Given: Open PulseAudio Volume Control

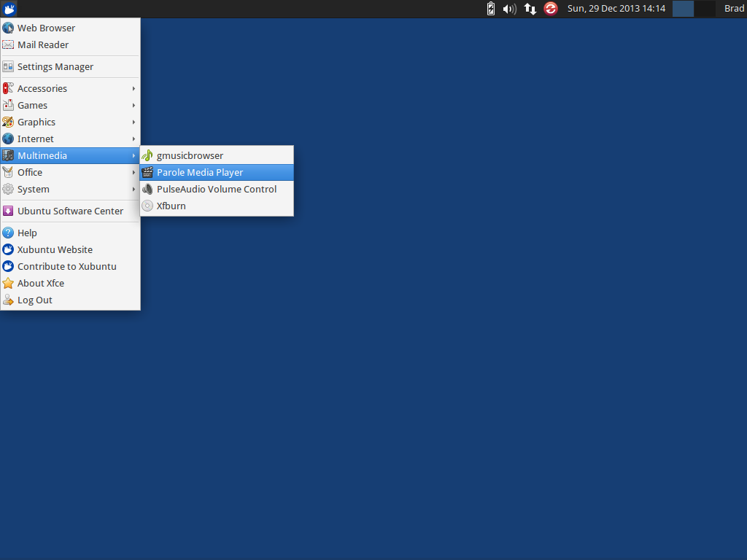Looking at the screenshot, I should pos(217,189).
